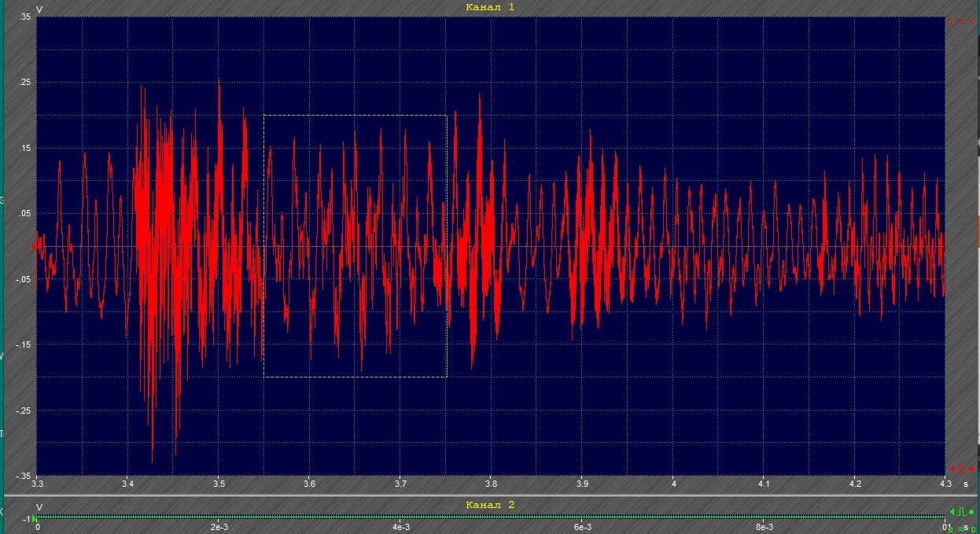This screenshot has width=980, height=534.
Task: Click the .25 voltage axis label
Action: pos(24,83)
